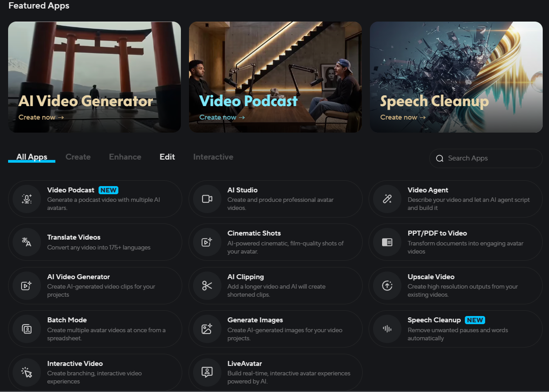The height and width of the screenshot is (392, 549).
Task: Click the Speech Cleanup waveform icon
Action: [x=387, y=329]
